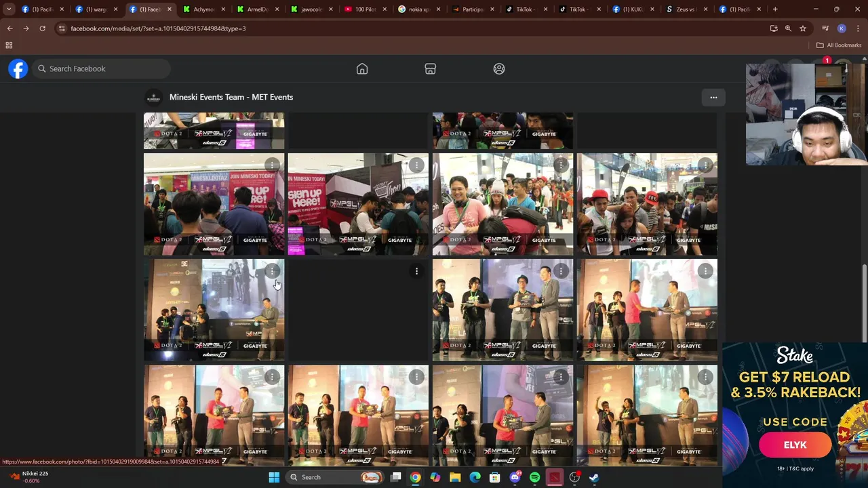
Task: Close the Achymo browser tab
Action: coord(223,9)
